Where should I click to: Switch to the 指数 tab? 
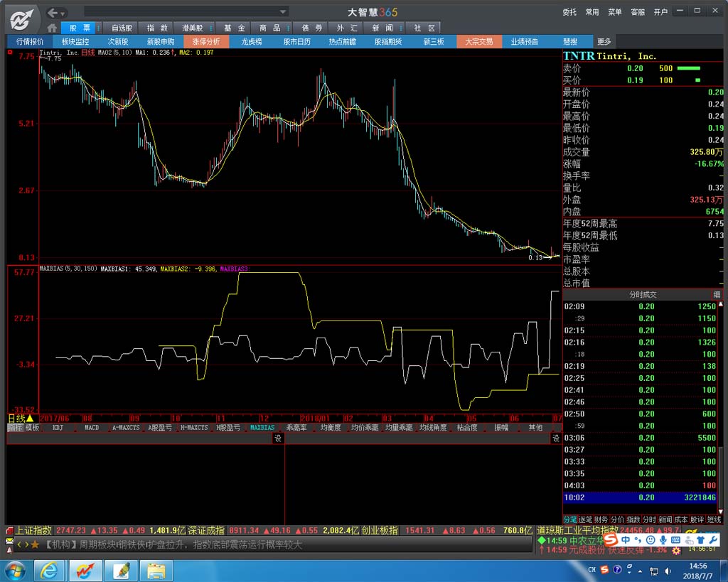157,28
